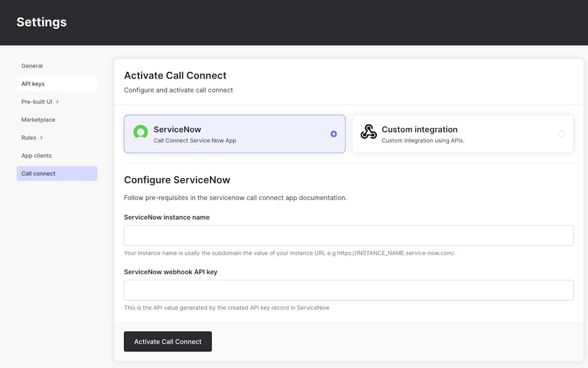Select the Custom integration radio button
Image resolution: width=588 pixels, height=368 pixels.
(561, 134)
